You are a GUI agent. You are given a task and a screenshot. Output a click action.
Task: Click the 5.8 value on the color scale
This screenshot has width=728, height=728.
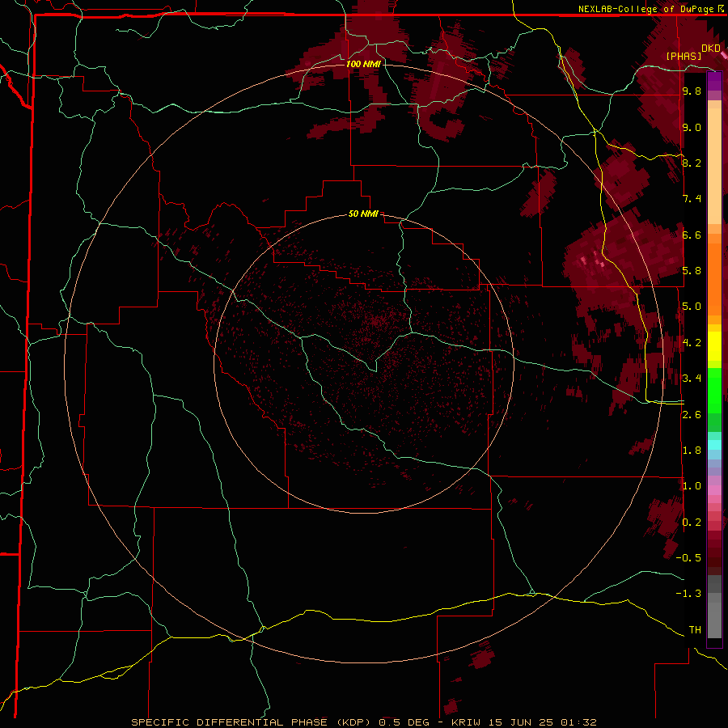coord(692,271)
